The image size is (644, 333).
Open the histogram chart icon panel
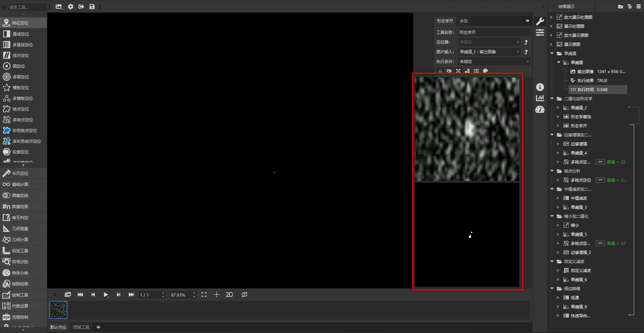click(x=540, y=98)
